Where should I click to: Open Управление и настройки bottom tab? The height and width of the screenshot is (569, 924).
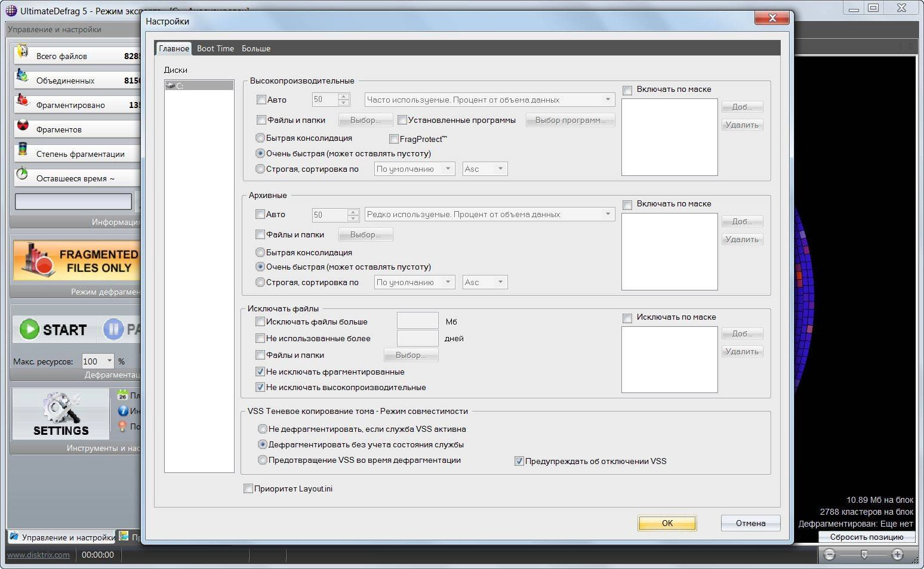pos(62,537)
